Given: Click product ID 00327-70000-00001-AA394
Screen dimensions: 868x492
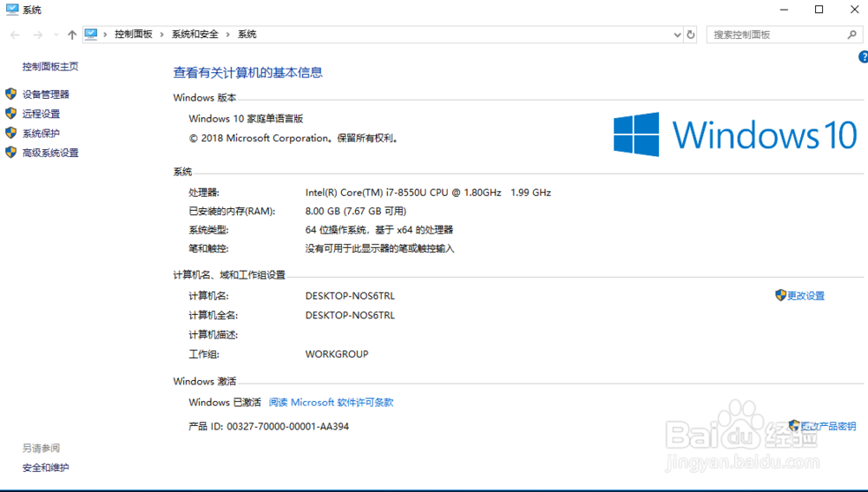Looking at the screenshot, I should pos(288,427).
